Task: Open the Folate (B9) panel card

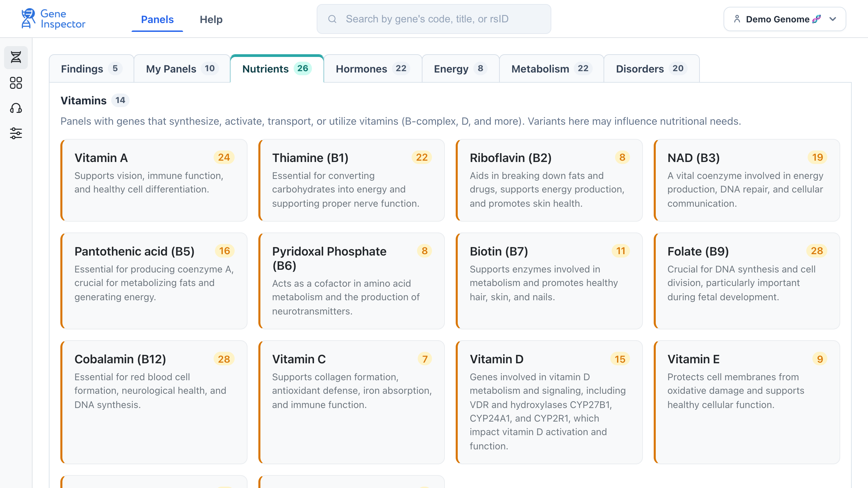Action: click(747, 281)
